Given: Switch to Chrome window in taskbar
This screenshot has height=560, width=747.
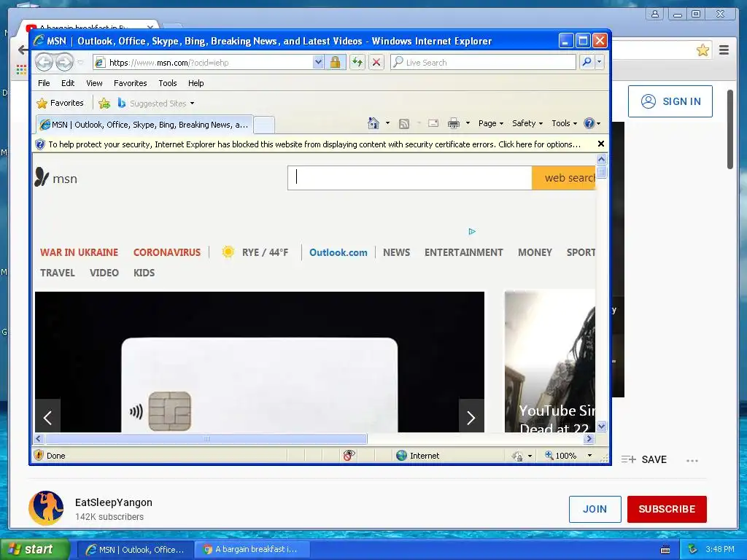Looking at the screenshot, I should (252, 549).
